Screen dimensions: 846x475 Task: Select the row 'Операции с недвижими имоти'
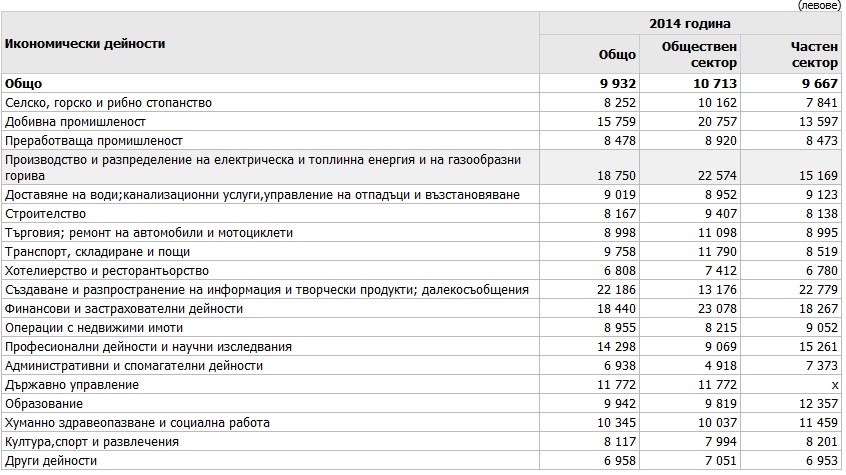(x=421, y=328)
